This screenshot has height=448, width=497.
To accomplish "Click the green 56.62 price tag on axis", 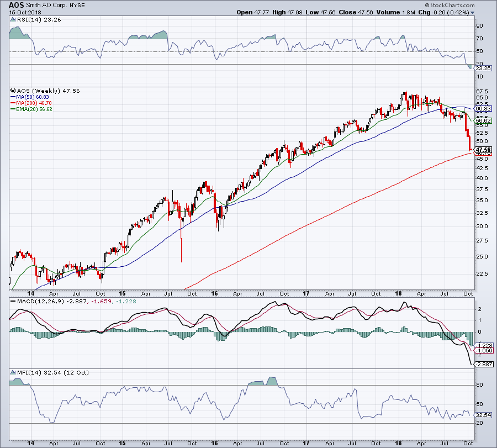I will (483, 120).
